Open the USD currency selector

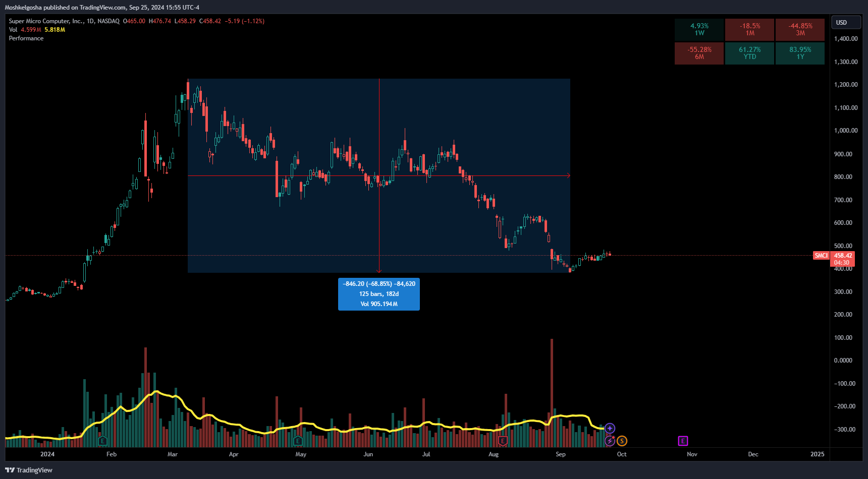pyautogui.click(x=846, y=23)
